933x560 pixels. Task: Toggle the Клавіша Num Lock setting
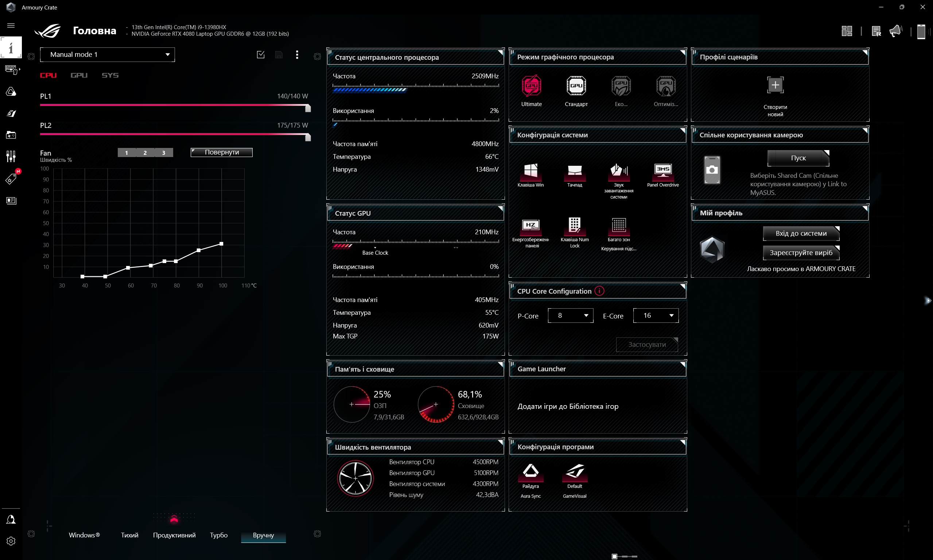[574, 225]
